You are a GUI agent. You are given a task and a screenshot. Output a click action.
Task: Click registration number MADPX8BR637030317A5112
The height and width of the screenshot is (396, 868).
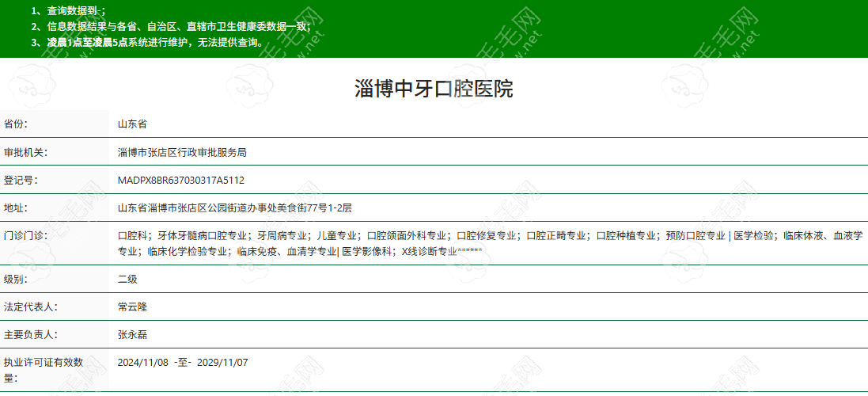click(181, 180)
